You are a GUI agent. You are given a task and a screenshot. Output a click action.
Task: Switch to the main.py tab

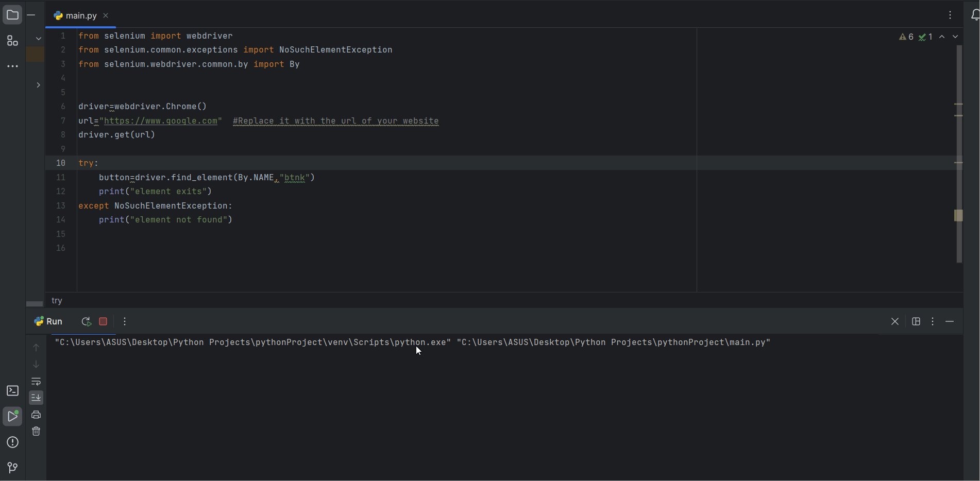coord(80,15)
